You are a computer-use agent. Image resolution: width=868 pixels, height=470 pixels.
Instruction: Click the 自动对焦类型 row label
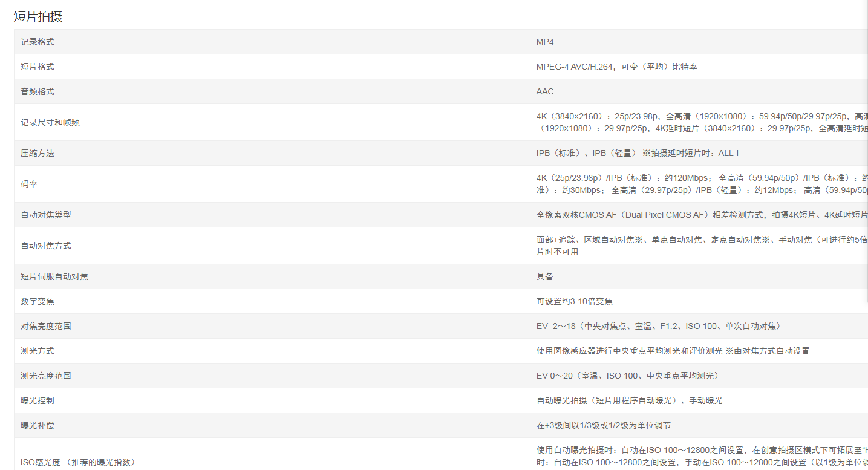click(x=46, y=215)
